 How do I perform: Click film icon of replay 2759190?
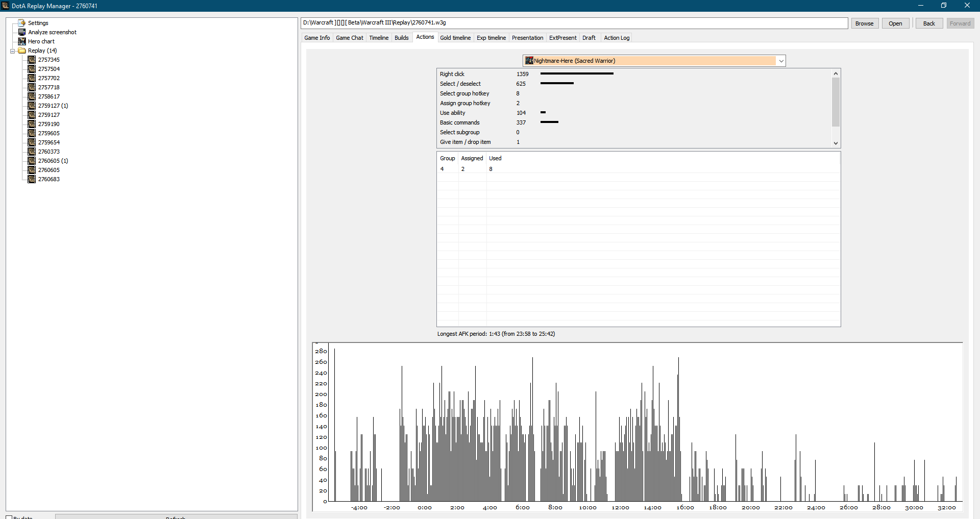pyautogui.click(x=32, y=124)
